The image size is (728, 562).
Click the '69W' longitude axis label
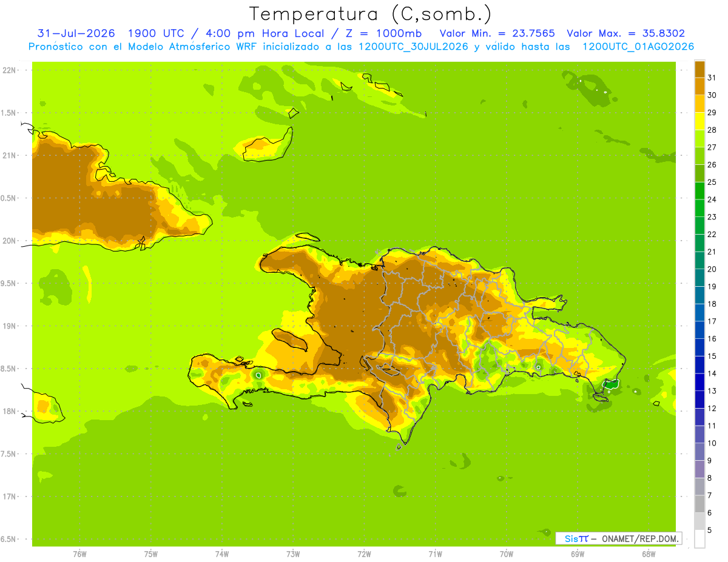coord(578,554)
